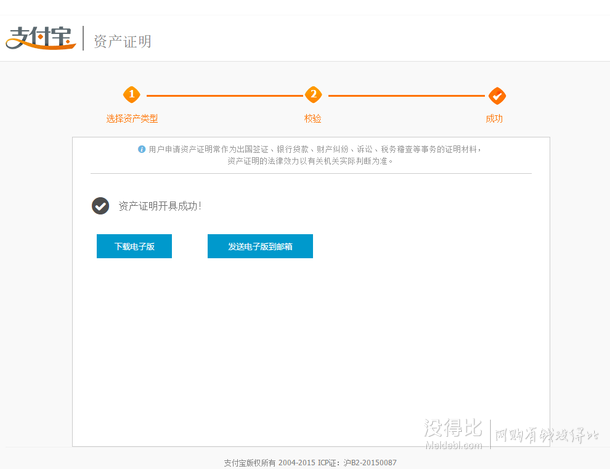Click the blue info icon beside notice
The width and height of the screenshot is (610, 469).
pos(142,149)
